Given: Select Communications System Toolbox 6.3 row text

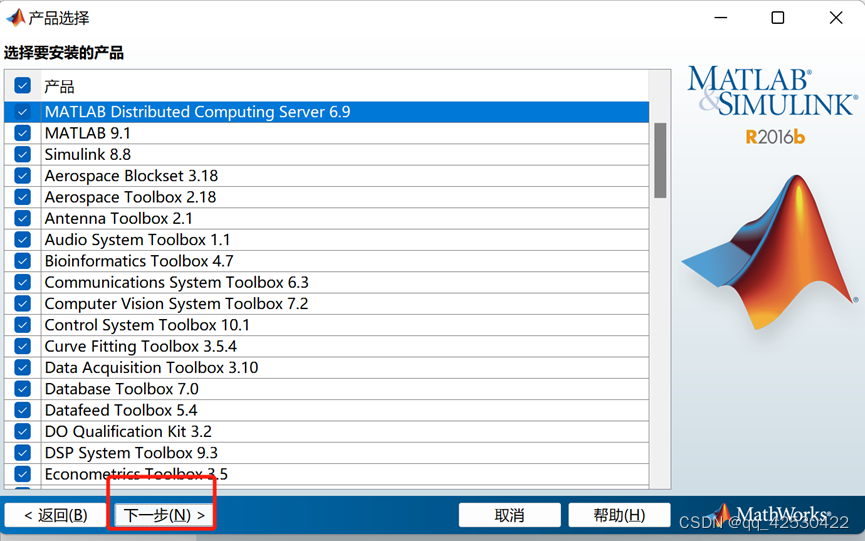Looking at the screenshot, I should [x=177, y=282].
